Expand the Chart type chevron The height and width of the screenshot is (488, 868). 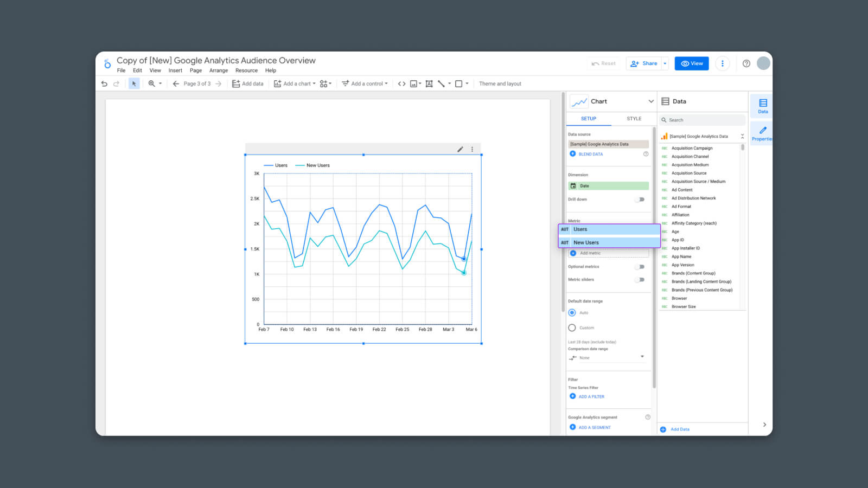[651, 101]
